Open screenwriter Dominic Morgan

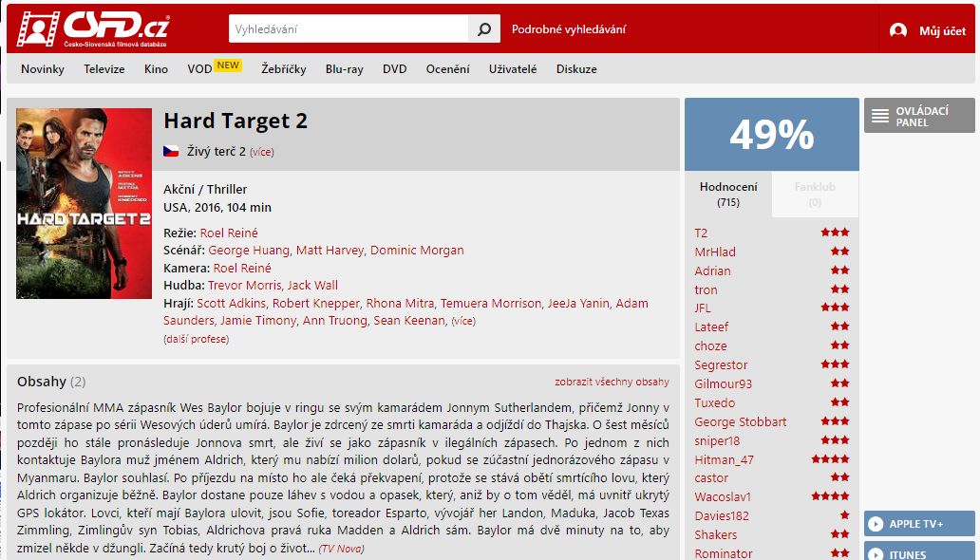tap(417, 250)
